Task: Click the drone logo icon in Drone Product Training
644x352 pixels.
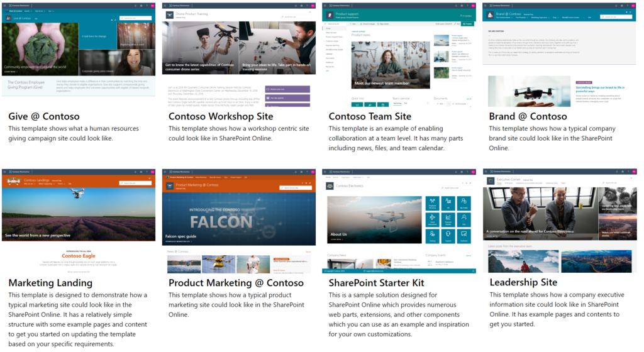Action: point(169,15)
